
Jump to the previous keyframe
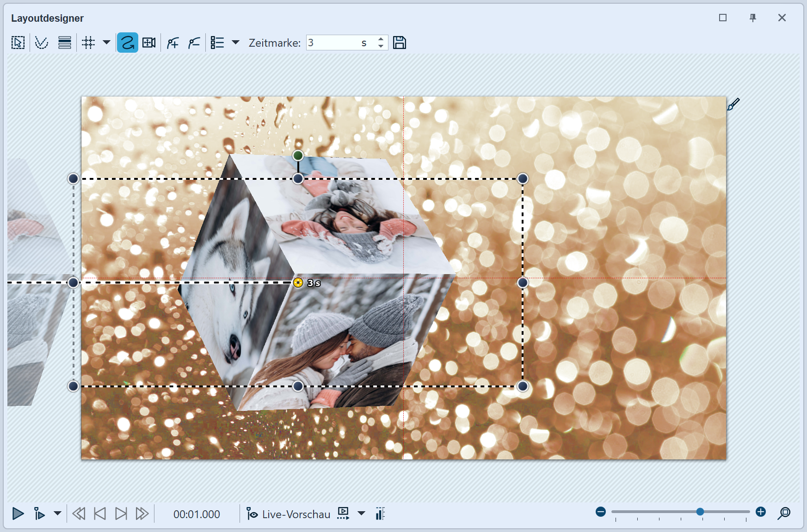[x=100, y=514]
